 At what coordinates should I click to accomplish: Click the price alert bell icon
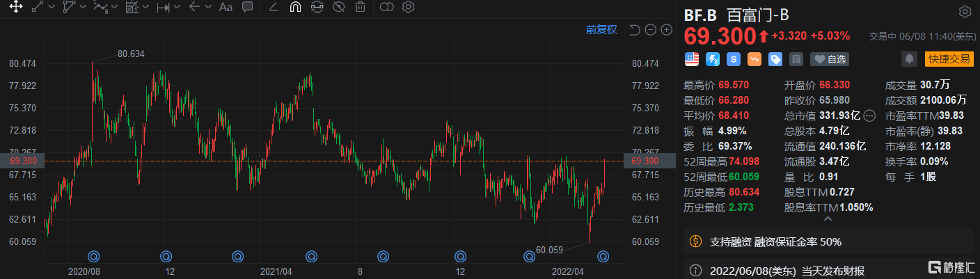coord(908,59)
